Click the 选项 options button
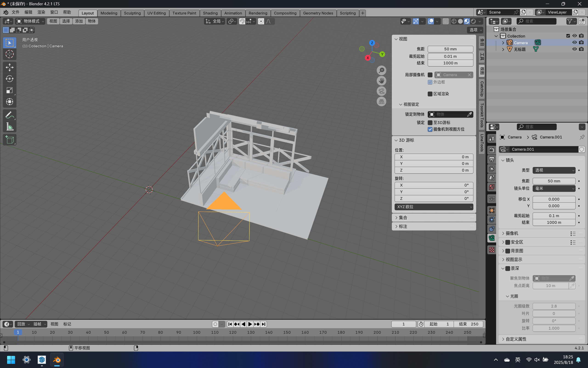 pos(475,30)
